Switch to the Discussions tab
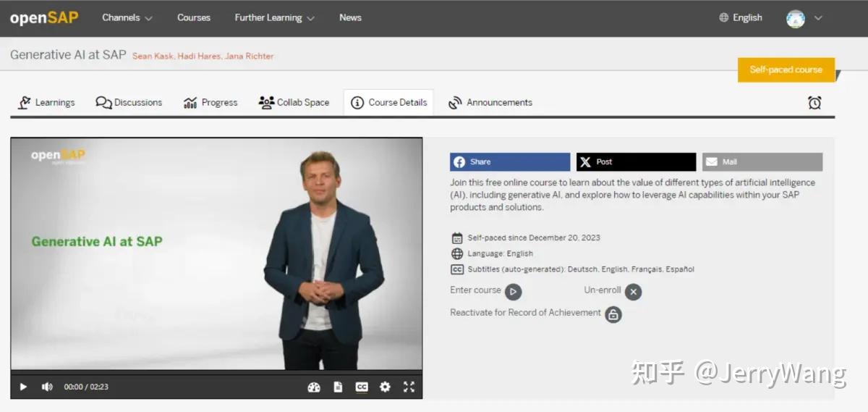The width and height of the screenshot is (868, 412). coord(129,103)
